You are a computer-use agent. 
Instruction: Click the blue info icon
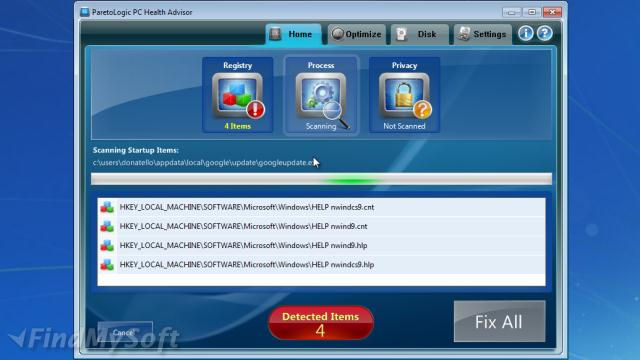pos(526,33)
